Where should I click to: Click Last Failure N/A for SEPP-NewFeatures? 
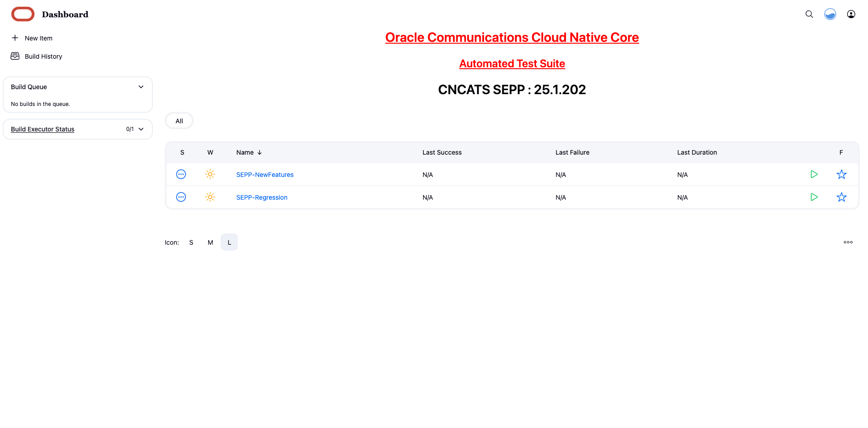pyautogui.click(x=560, y=175)
